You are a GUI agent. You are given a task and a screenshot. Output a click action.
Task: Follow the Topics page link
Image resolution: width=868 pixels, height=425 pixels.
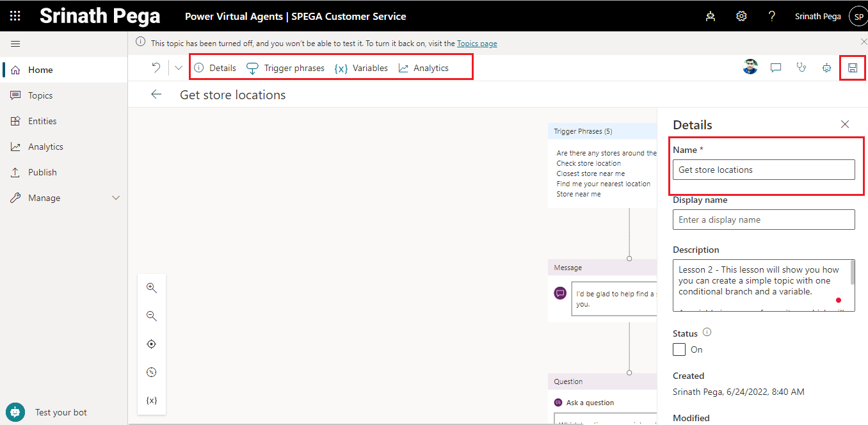tap(477, 44)
